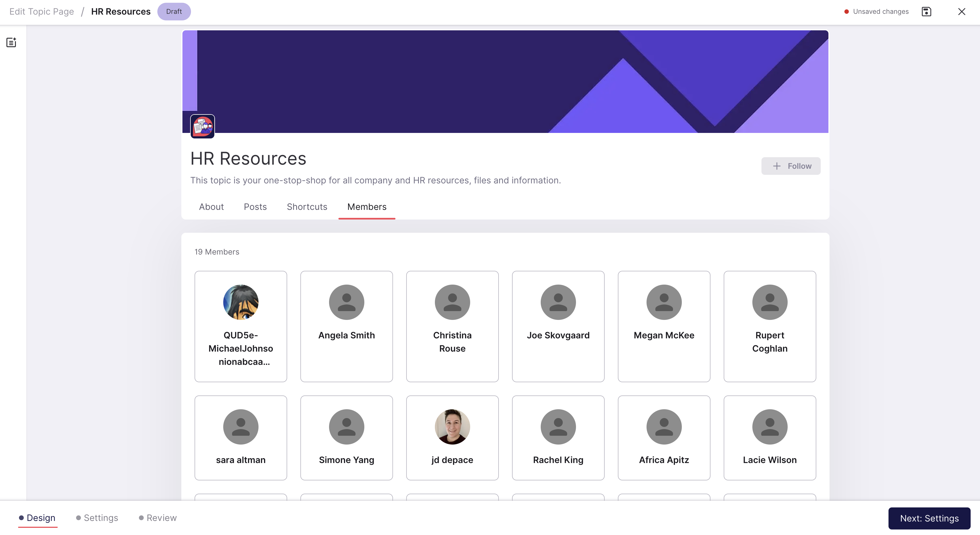Image resolution: width=980 pixels, height=535 pixels.
Task: Open Lacie Wilson name label
Action: (x=770, y=460)
